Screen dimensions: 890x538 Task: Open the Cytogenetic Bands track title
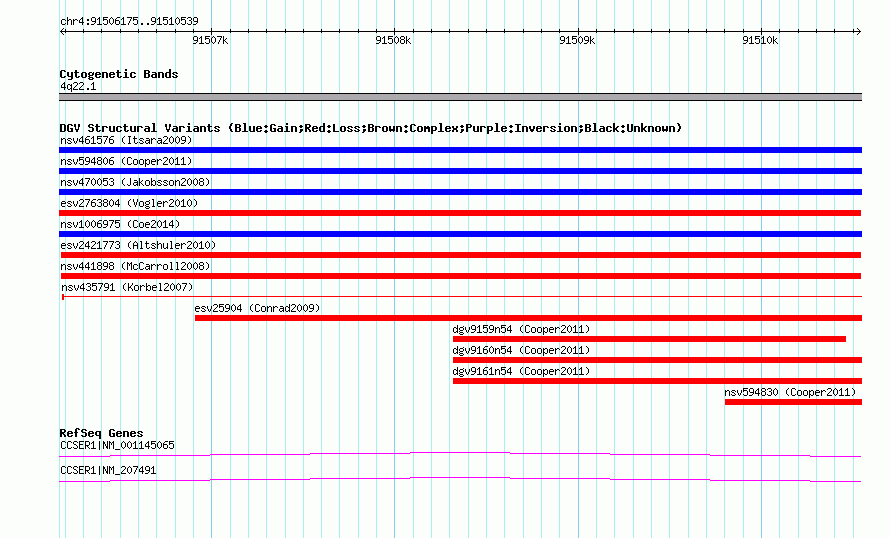(119, 74)
